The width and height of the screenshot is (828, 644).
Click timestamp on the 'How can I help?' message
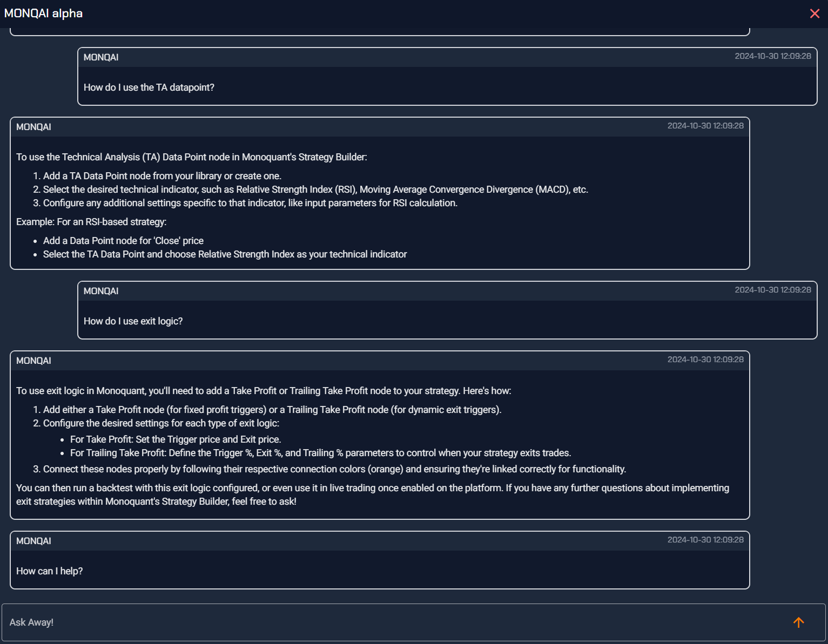705,540
